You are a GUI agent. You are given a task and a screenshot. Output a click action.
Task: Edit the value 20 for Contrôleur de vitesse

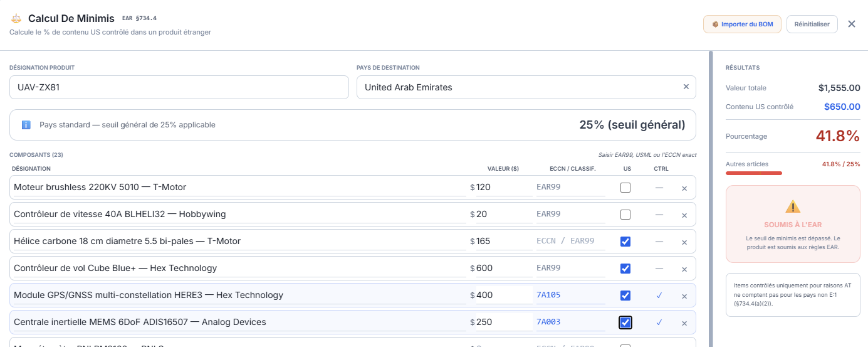[x=503, y=214]
